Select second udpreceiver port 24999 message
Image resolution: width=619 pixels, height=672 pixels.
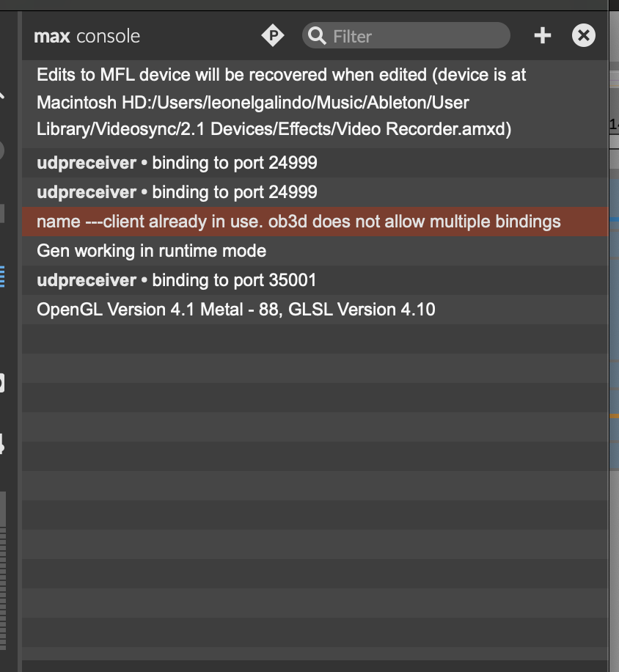click(177, 192)
